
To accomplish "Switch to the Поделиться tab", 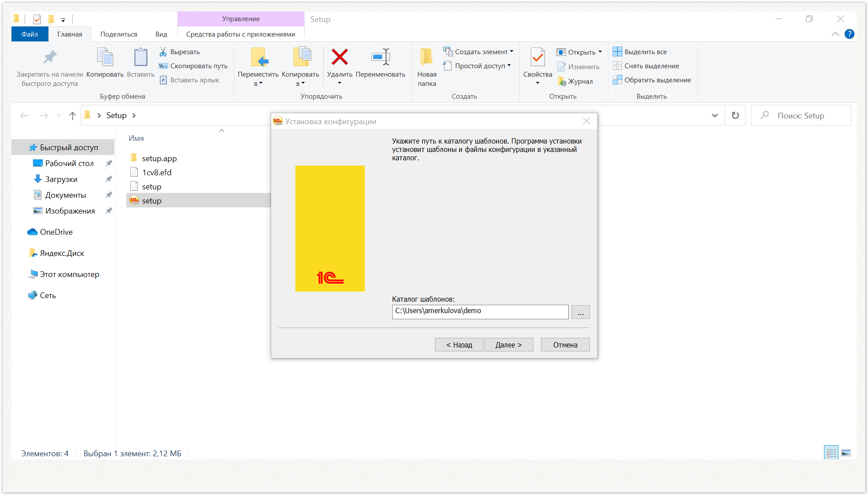I will 119,34.
